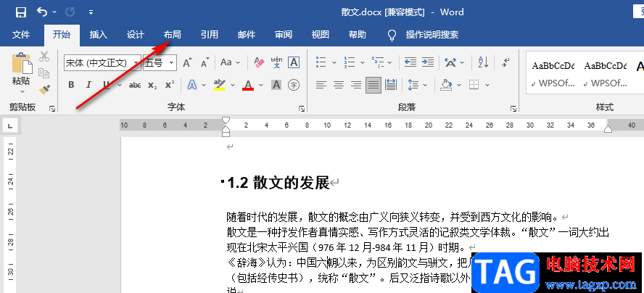Image resolution: width=644 pixels, height=293 pixels.
Task: Click the 粘贴 paste button
Action: coord(22,68)
